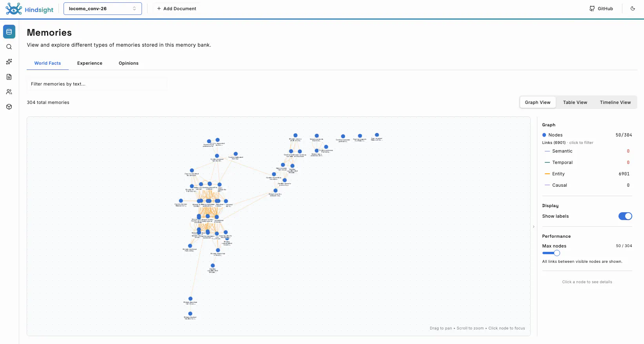
Task: Filter links by Temporal type
Action: [x=587, y=162]
